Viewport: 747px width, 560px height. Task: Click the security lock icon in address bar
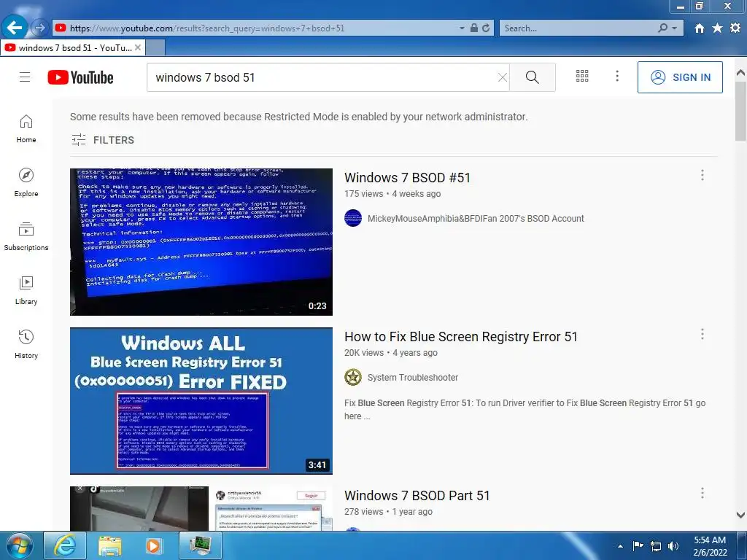[474, 28]
